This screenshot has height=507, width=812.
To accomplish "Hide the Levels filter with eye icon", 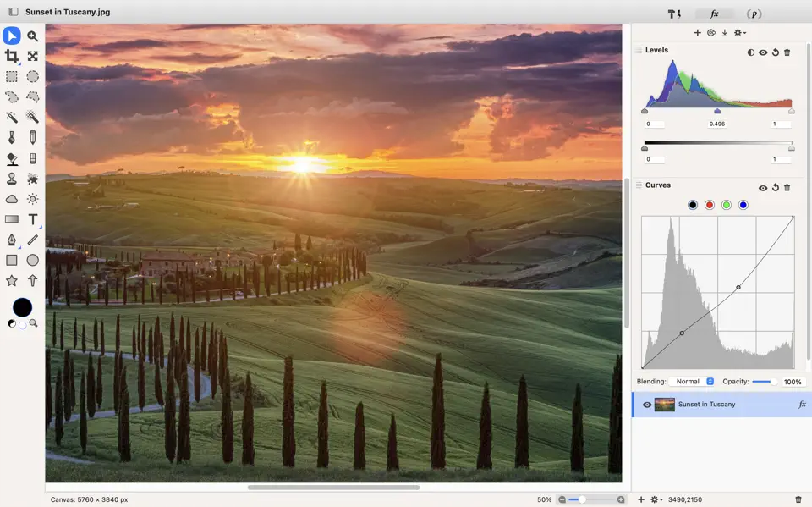I will (x=763, y=52).
